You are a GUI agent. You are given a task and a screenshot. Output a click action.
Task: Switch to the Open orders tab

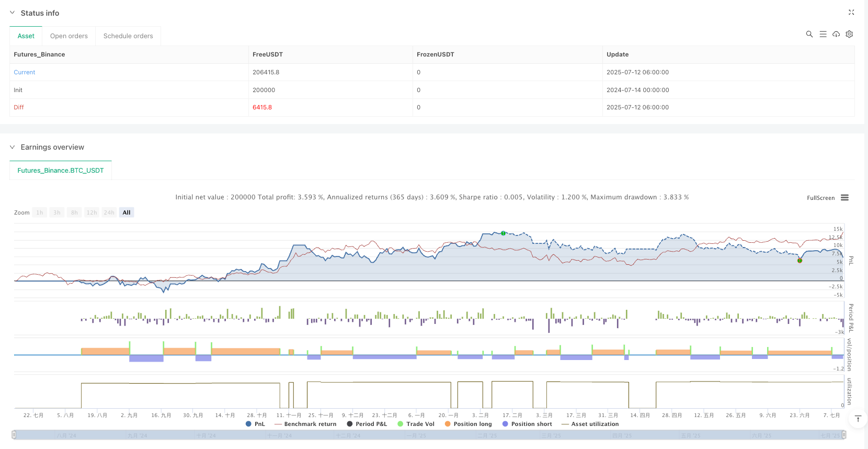68,36
